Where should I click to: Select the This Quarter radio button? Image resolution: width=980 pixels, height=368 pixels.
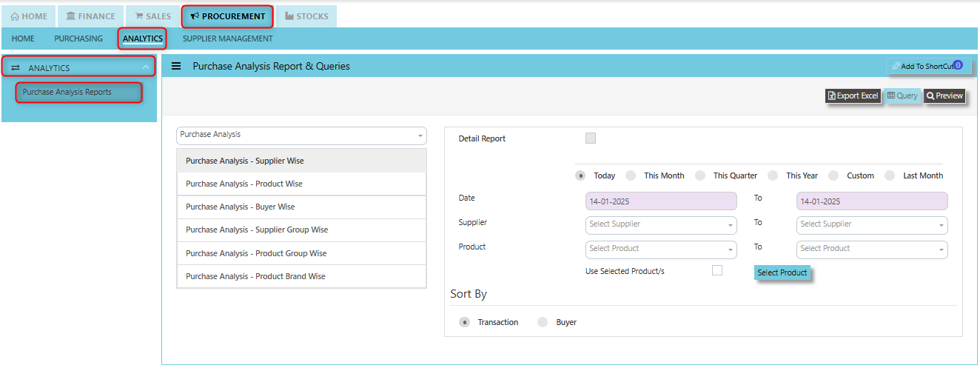click(700, 175)
